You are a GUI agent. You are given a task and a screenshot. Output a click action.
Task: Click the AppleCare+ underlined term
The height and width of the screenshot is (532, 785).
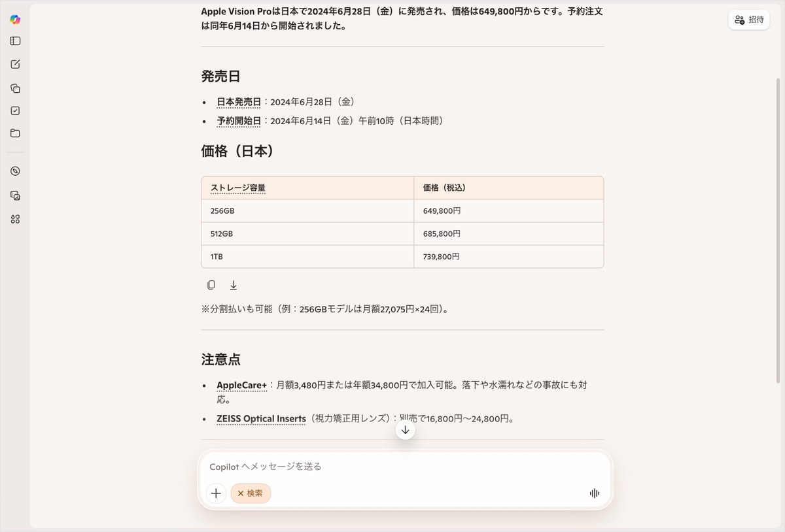(242, 386)
